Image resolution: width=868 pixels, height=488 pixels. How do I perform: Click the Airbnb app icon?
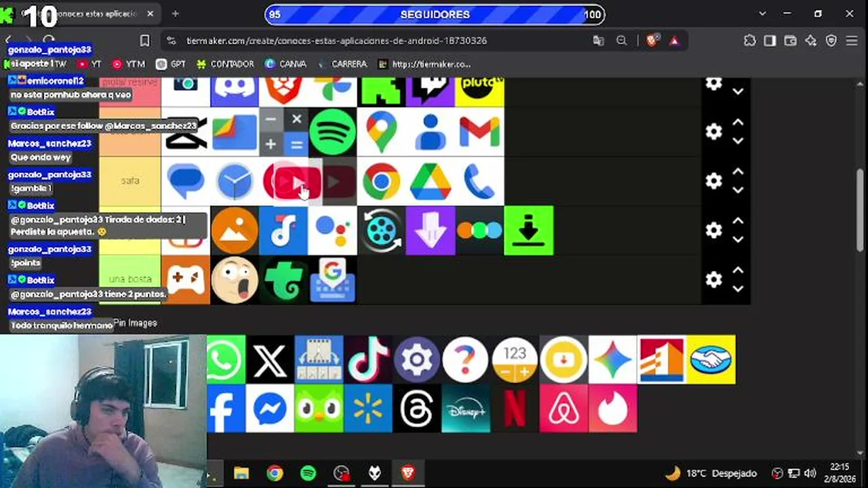click(x=564, y=408)
